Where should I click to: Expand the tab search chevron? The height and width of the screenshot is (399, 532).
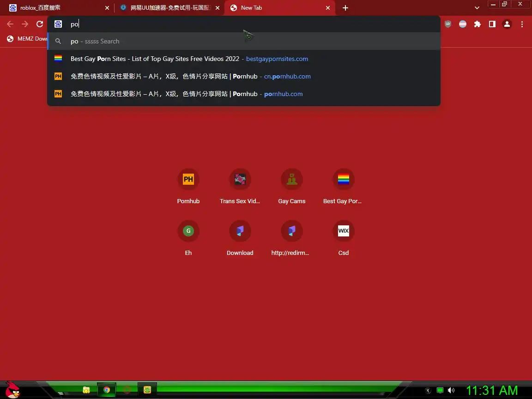coord(477,8)
